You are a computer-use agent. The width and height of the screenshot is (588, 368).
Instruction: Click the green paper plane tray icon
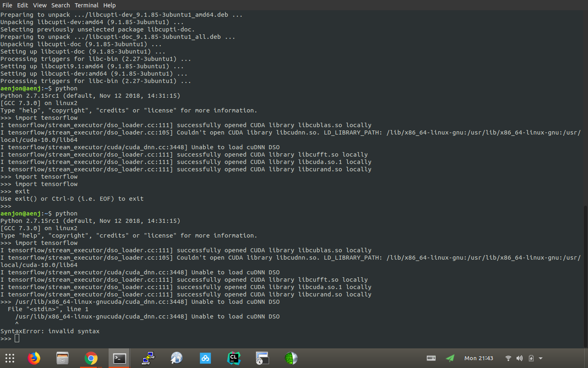click(x=450, y=358)
